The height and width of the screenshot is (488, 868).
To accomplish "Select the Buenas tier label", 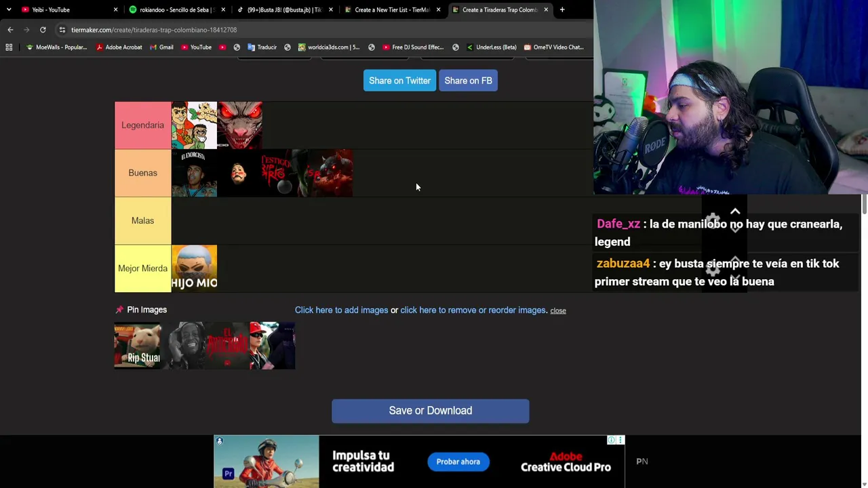I will click(142, 173).
